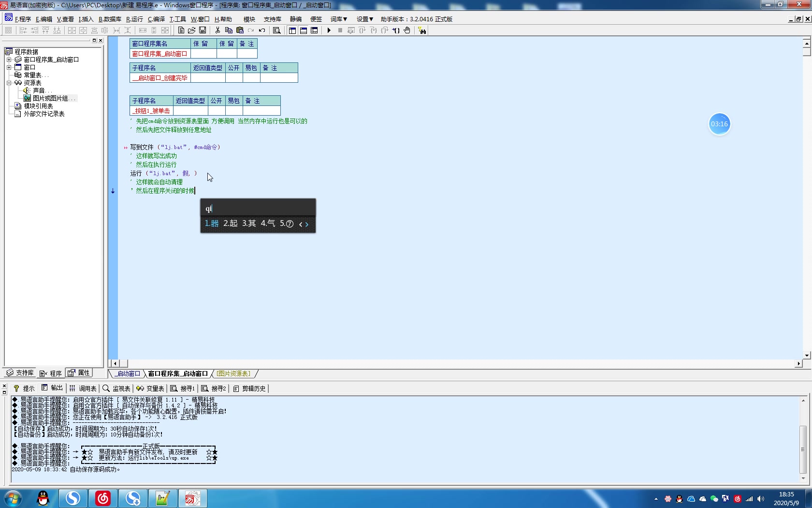
Task: Click the run-to-cursor icon beside the hand icon
Action: point(396,30)
